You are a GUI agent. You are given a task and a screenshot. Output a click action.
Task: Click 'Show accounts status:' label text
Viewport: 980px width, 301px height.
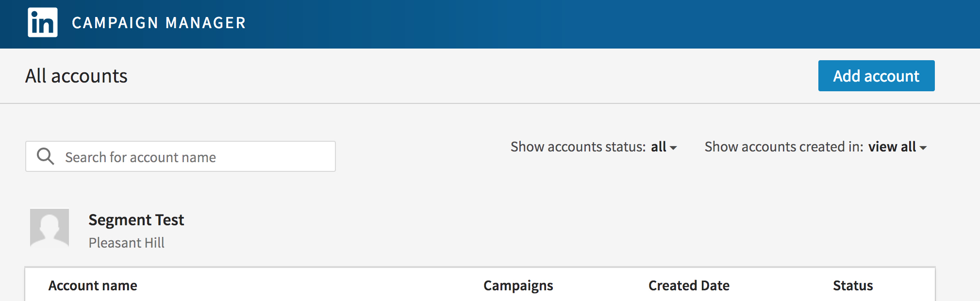click(578, 147)
